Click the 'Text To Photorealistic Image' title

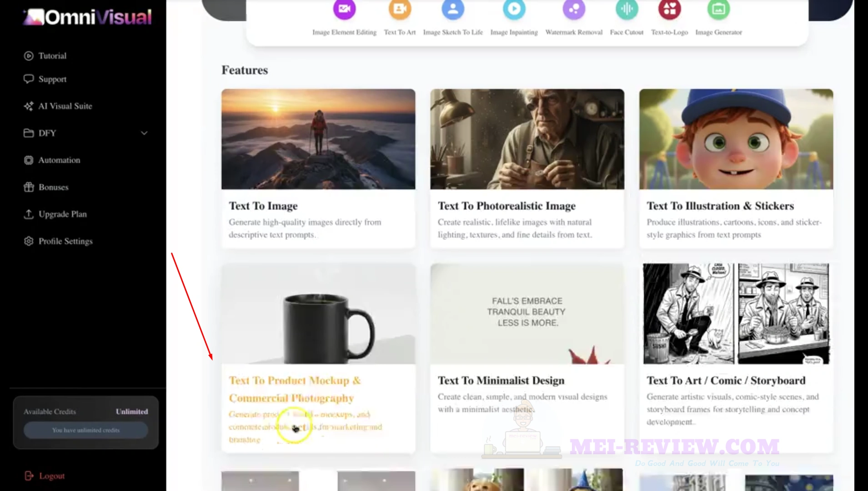507,206
